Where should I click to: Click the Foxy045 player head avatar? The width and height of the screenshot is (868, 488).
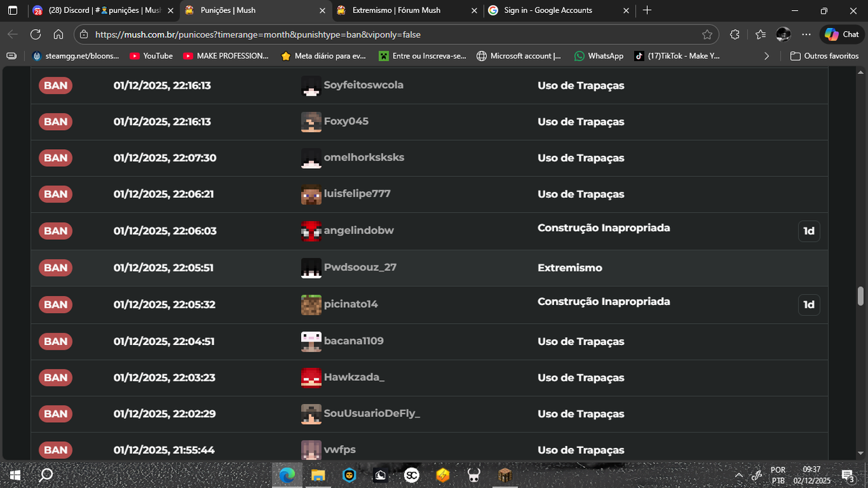[311, 122]
